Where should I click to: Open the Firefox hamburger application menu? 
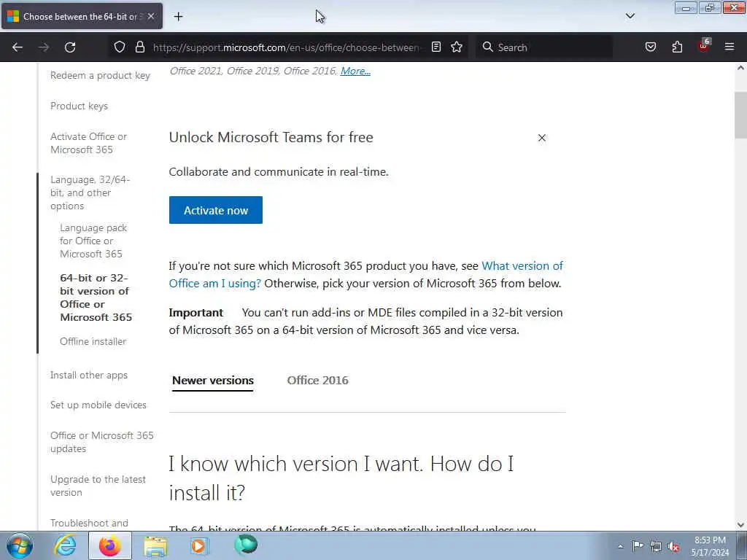point(729,47)
